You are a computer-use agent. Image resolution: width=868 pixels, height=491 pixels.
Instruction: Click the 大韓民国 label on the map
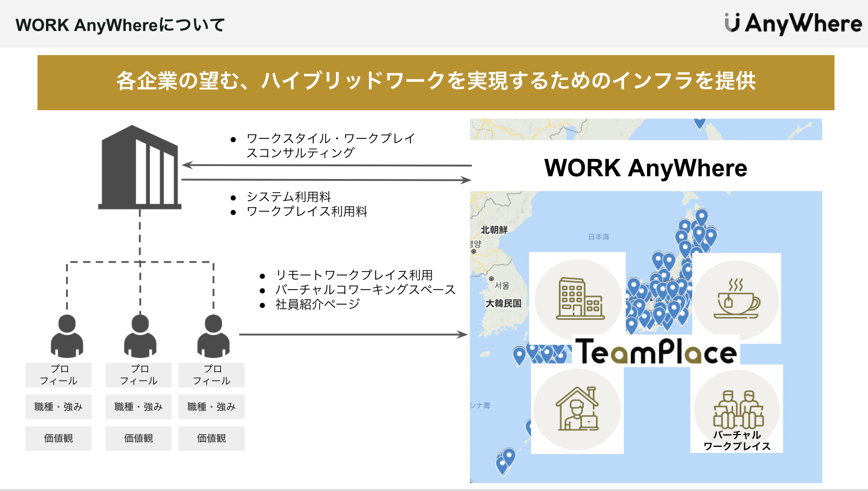coord(503,303)
